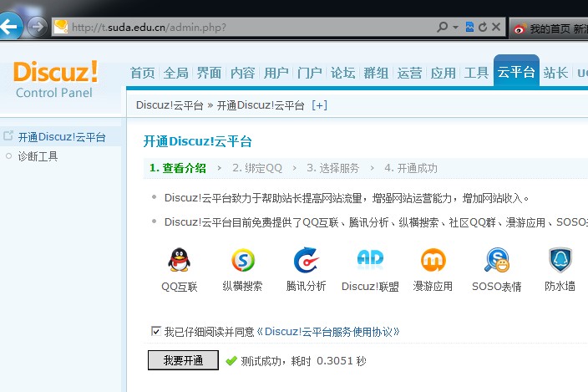
Task: Click the 我要开通 button
Action: (x=183, y=360)
